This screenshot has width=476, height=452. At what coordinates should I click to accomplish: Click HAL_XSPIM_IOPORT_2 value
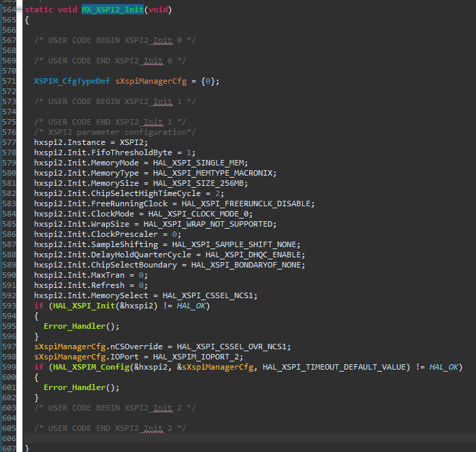click(196, 357)
